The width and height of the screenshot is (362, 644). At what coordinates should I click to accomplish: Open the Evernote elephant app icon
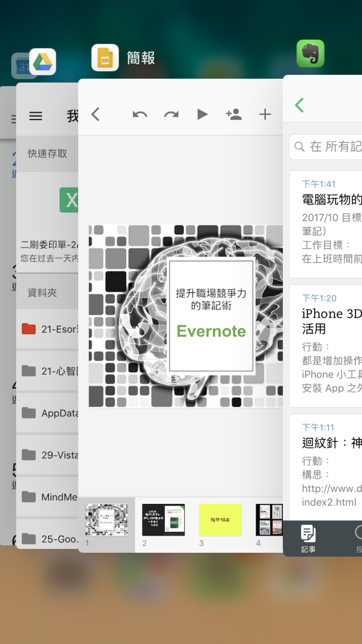point(310,53)
